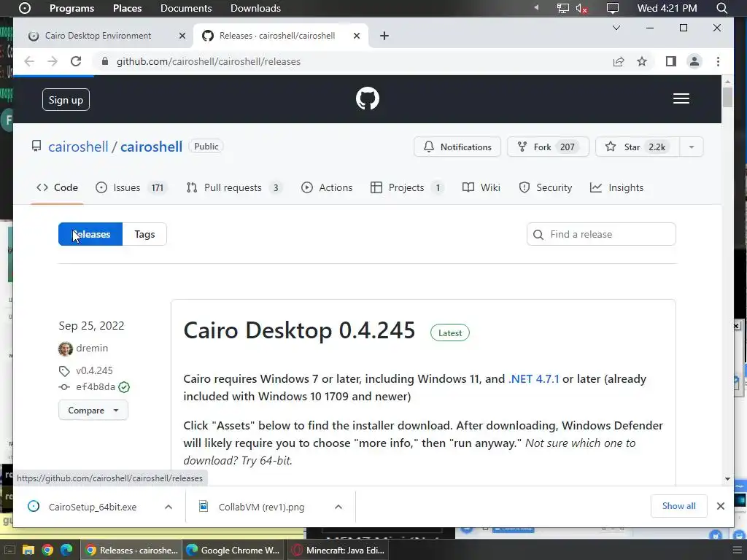Image resolution: width=747 pixels, height=560 pixels.
Task: Open network icon in menu bar
Action: [562, 8]
